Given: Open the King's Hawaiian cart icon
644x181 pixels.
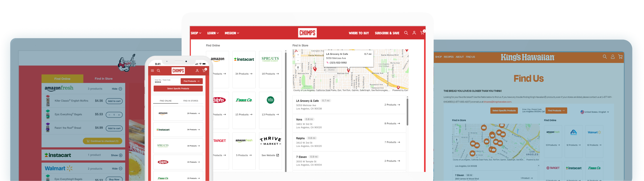Looking at the screenshot, I should pyautogui.click(x=620, y=57).
